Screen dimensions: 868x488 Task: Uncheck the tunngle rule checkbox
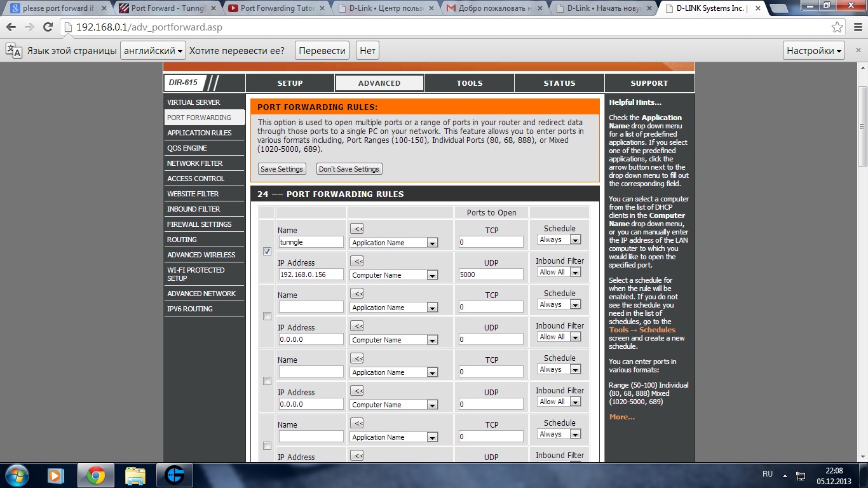(x=267, y=252)
